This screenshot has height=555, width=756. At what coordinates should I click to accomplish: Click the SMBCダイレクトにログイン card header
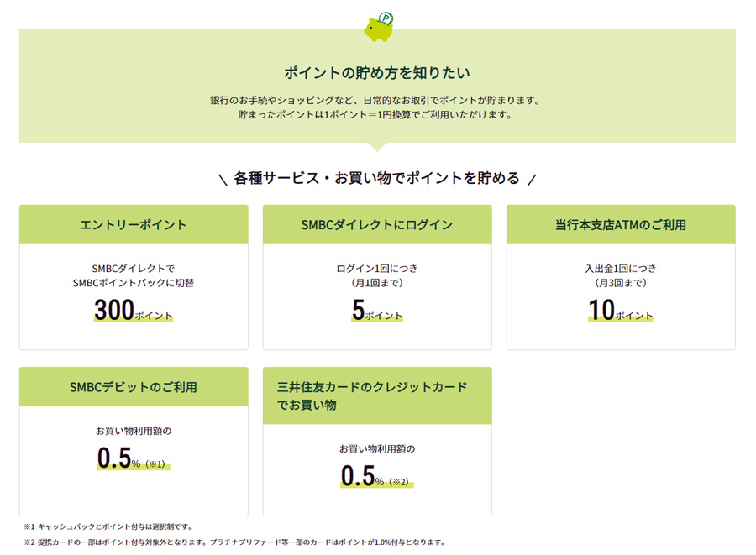pos(377,224)
